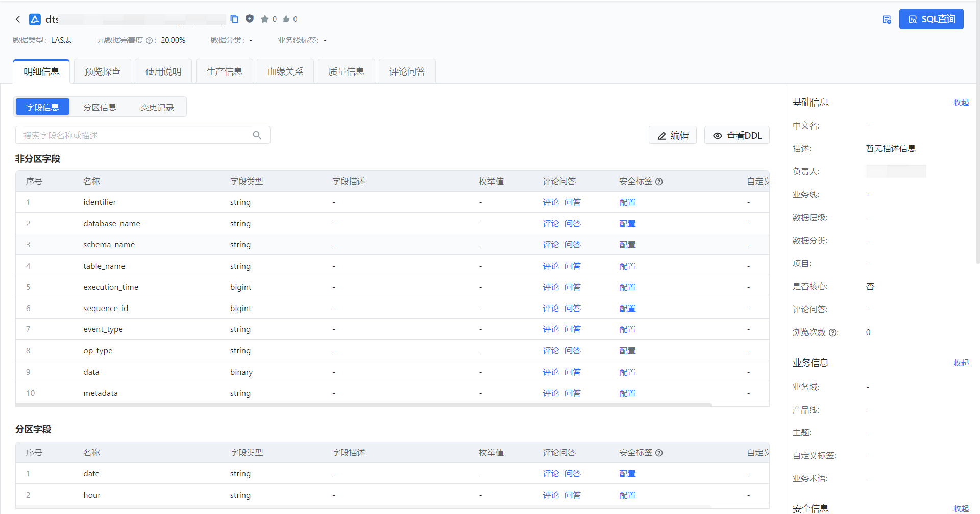Screen dimensions: 980x514
Task: Click the search magnifier icon
Action: tap(257, 135)
